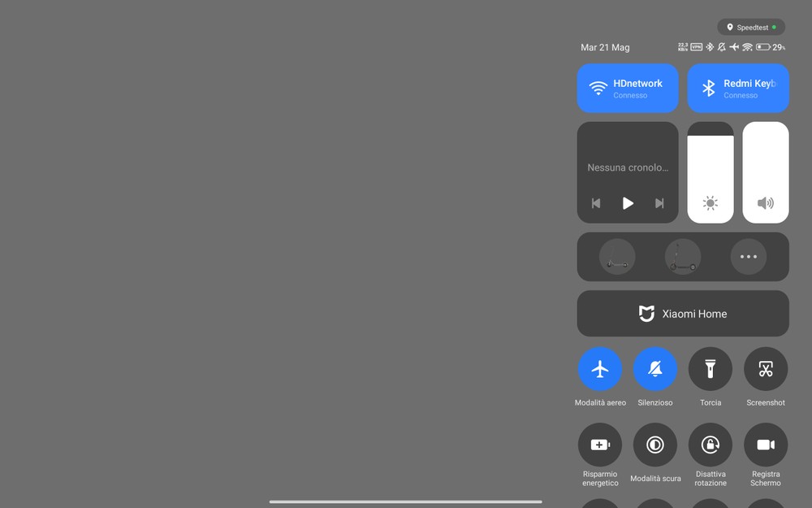Image resolution: width=812 pixels, height=508 pixels.
Task: Tap the Redmi Keyboard Bluetooth tile
Action: [x=738, y=88]
